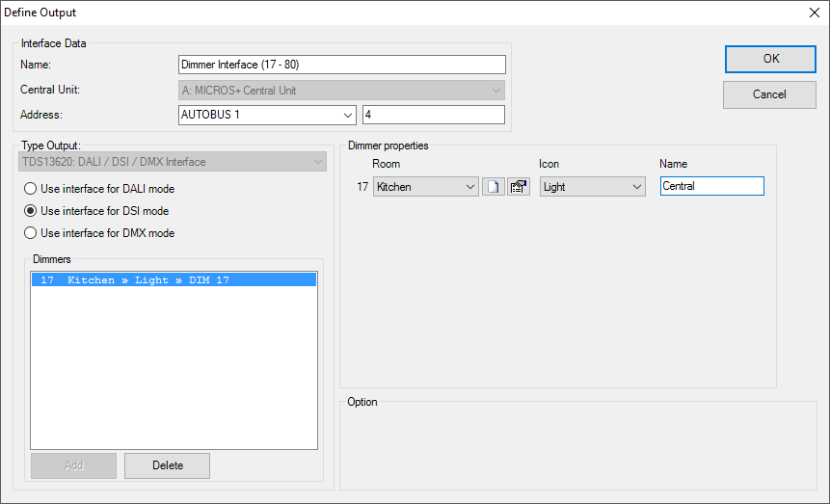Close the Define Output dialog

click(812, 13)
